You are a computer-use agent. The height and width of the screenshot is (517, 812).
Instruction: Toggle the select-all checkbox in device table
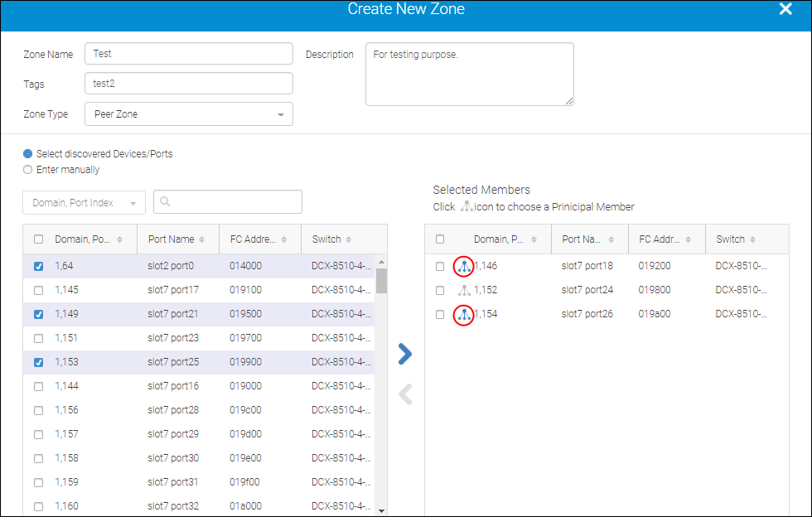point(37,239)
